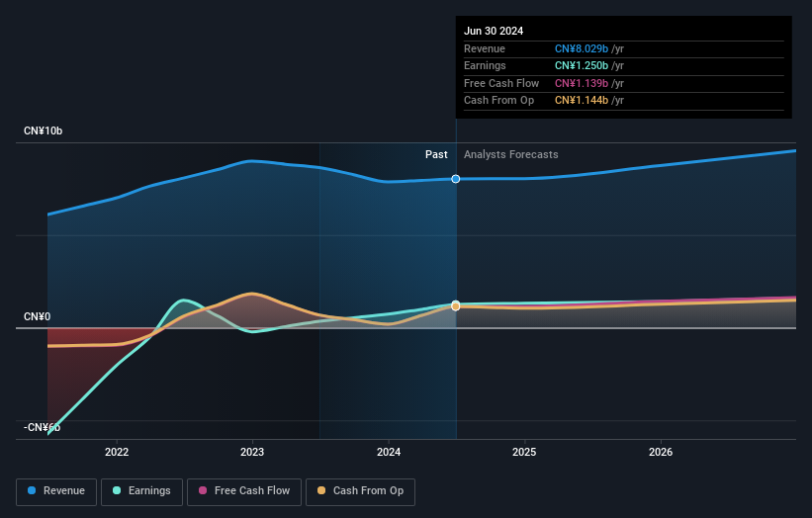The width and height of the screenshot is (812, 518).
Task: Click the Analysts Forecasts label
Action: coord(511,154)
